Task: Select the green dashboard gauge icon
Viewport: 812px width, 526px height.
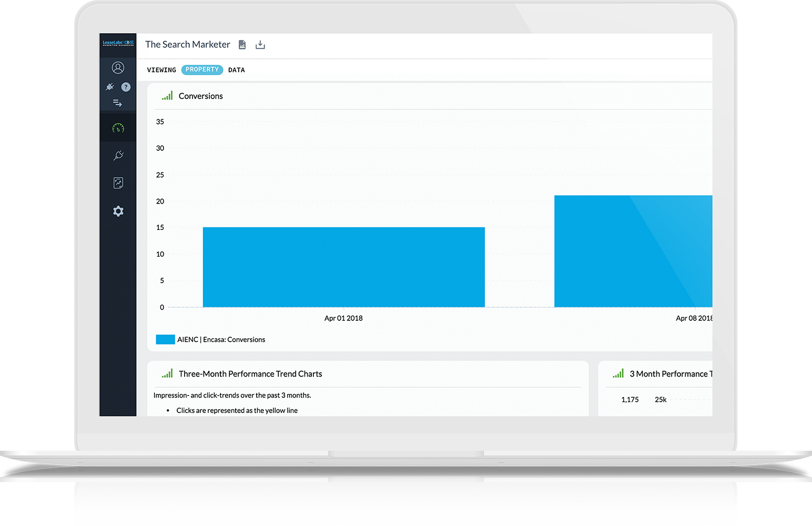Action: click(x=118, y=128)
